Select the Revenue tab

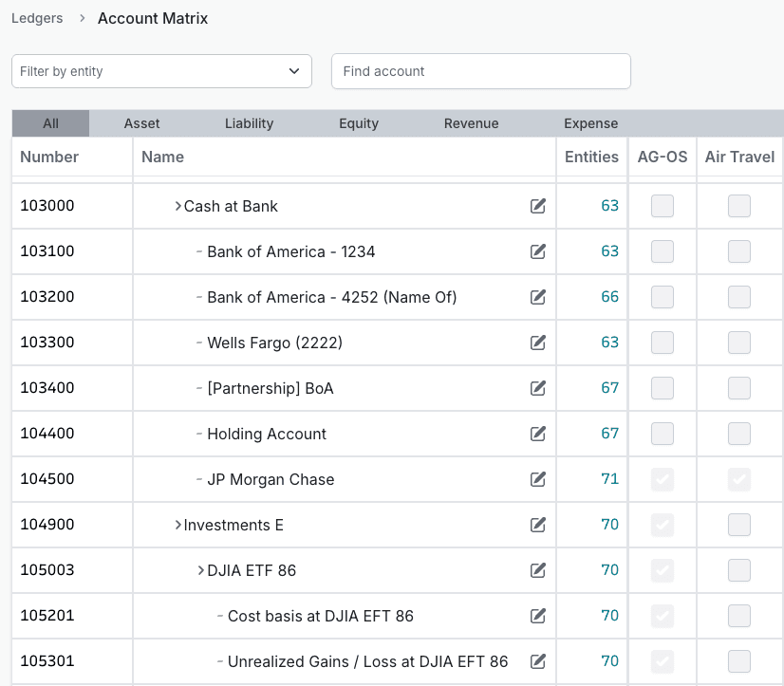[x=471, y=123]
